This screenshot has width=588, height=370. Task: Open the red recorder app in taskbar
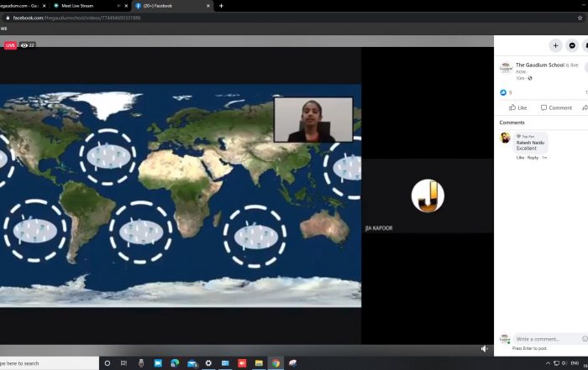coord(242,363)
